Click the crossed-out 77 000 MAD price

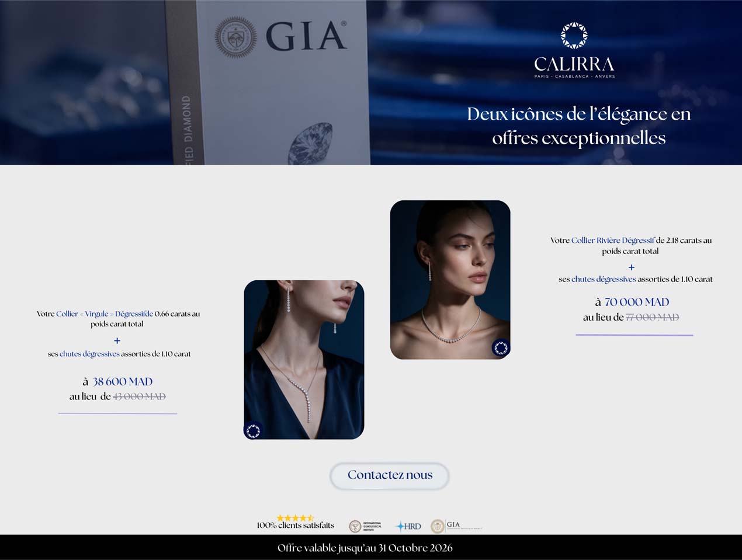point(652,317)
